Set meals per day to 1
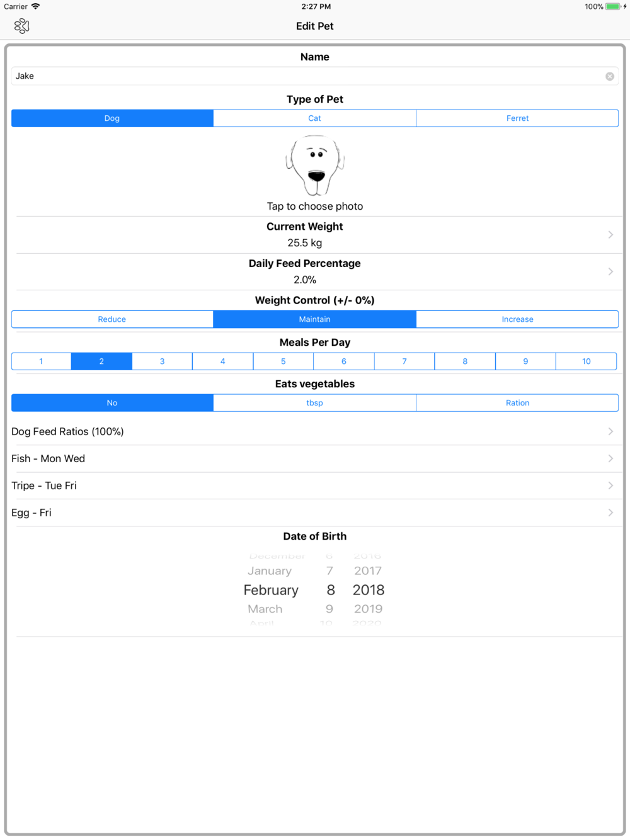 point(41,361)
